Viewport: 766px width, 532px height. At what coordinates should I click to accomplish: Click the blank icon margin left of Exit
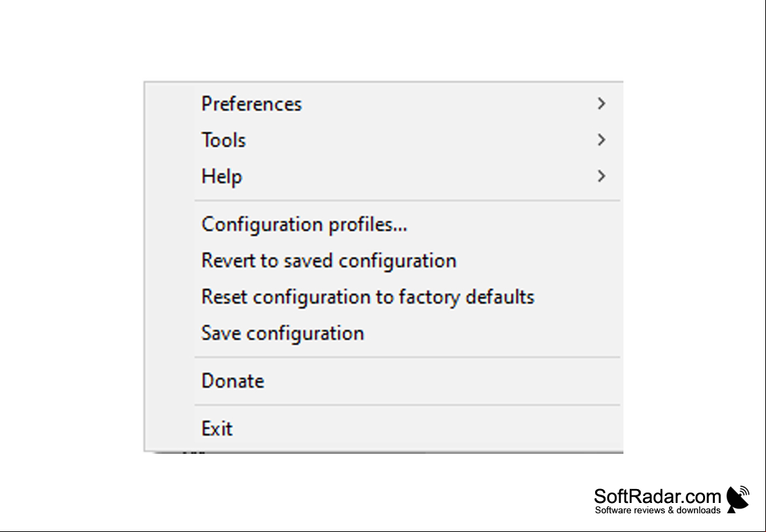(x=170, y=428)
